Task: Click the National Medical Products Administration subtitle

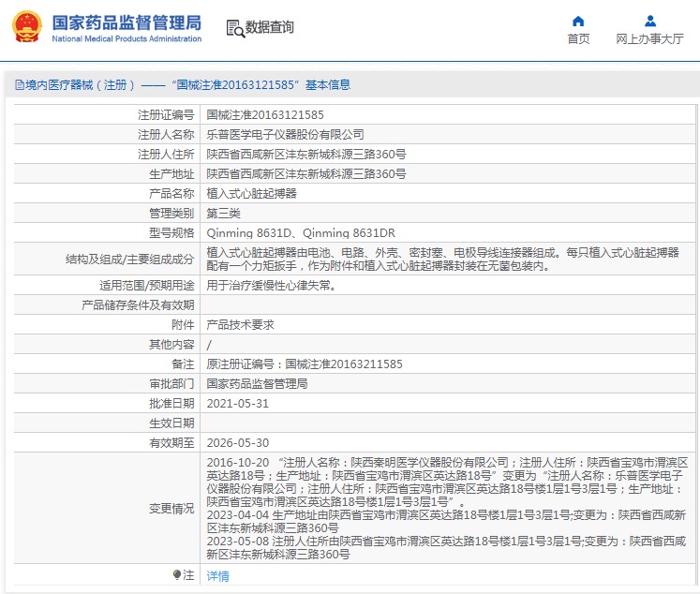Action: (126, 39)
